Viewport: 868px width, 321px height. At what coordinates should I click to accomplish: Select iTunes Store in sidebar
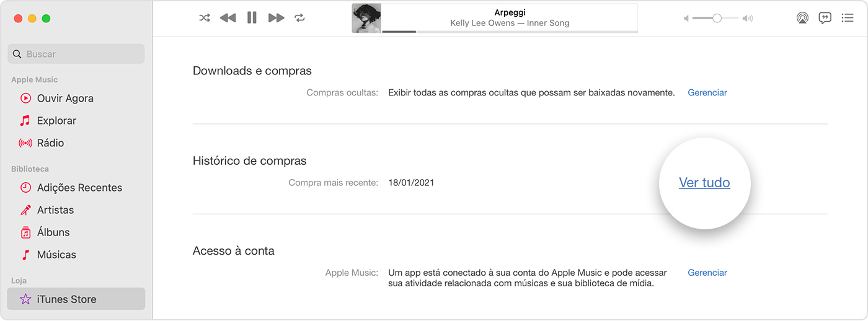coord(66,299)
